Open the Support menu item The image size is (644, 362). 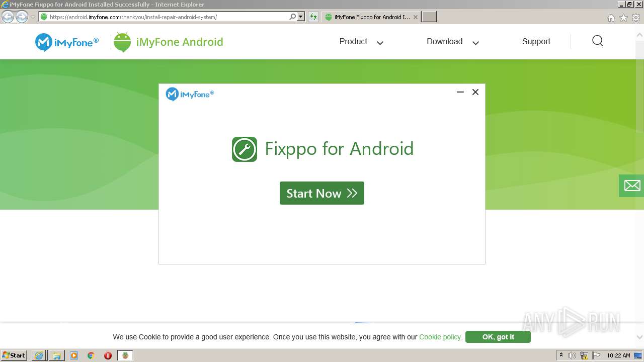536,42
